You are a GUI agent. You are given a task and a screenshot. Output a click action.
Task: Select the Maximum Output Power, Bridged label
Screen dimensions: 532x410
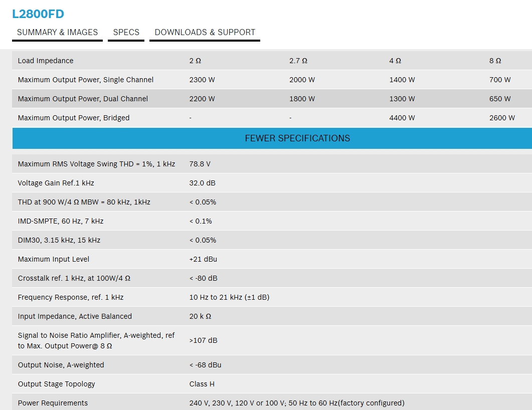pyautogui.click(x=74, y=118)
